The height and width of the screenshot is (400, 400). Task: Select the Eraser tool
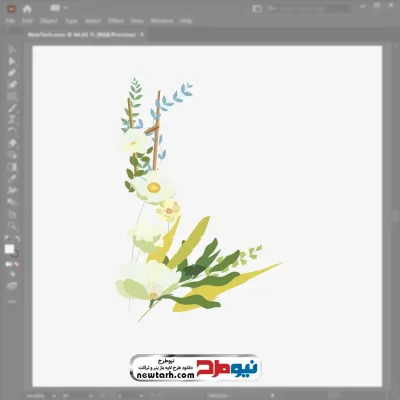[12, 143]
